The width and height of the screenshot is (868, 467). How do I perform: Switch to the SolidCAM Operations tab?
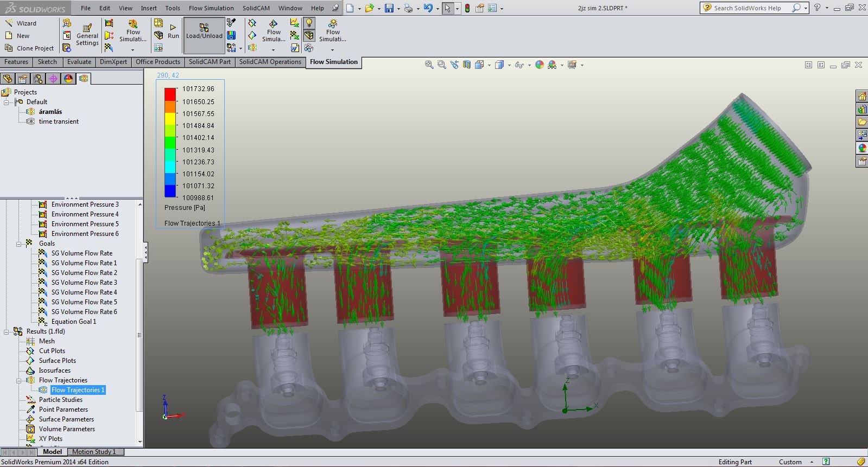click(x=270, y=62)
